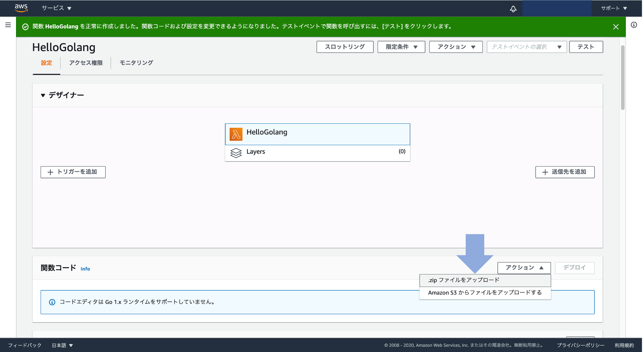Click the スロットリング button
The height and width of the screenshot is (352, 644).
[x=345, y=47]
